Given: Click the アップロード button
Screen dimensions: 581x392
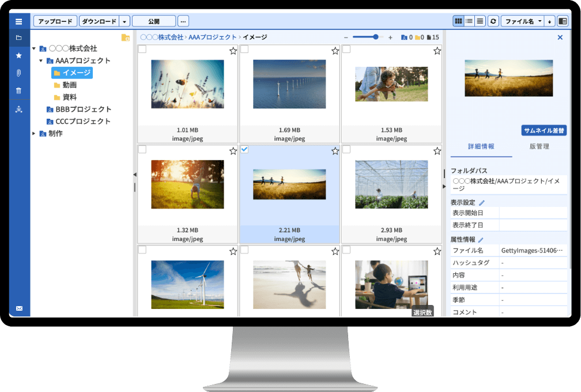Looking at the screenshot, I should 55,21.
